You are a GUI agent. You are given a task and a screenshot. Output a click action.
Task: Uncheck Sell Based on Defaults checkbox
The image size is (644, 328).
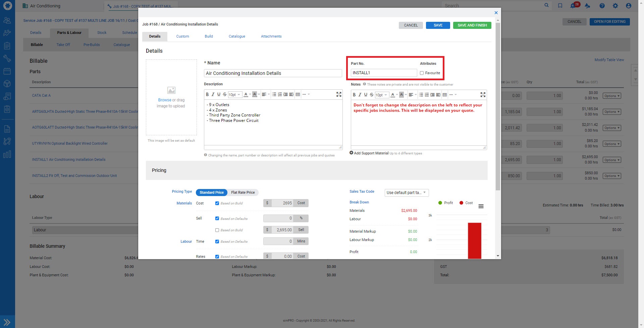217,219
